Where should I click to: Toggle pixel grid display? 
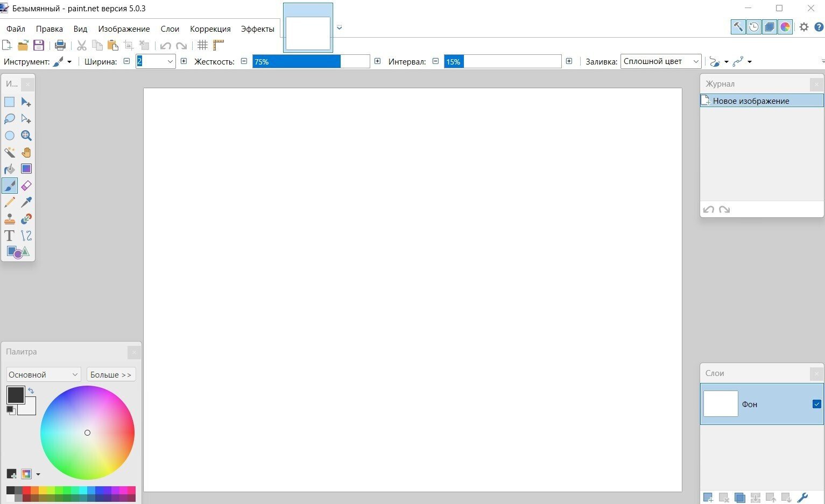tap(202, 45)
